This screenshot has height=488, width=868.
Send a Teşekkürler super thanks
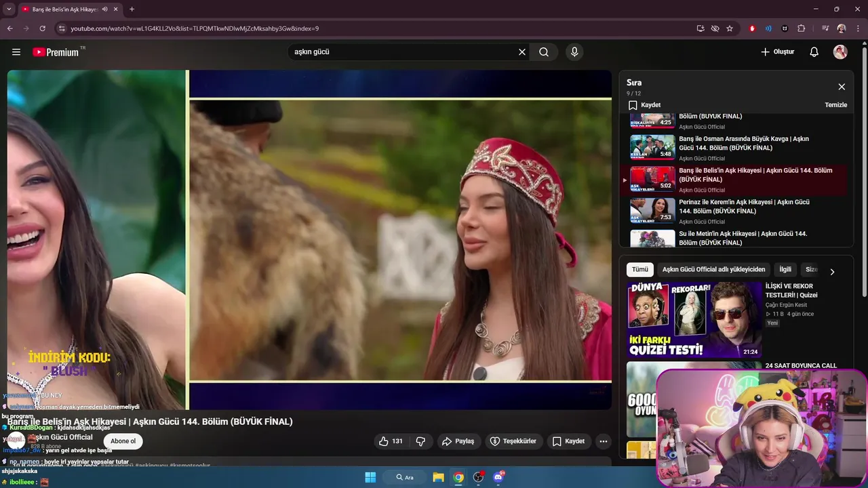513,441
